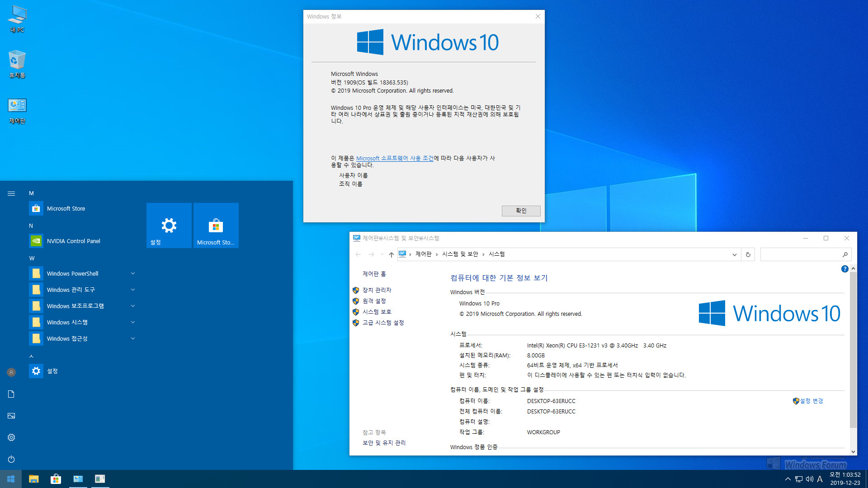Activate Control Panel taskbar button
The image size is (868, 488).
(x=78, y=479)
